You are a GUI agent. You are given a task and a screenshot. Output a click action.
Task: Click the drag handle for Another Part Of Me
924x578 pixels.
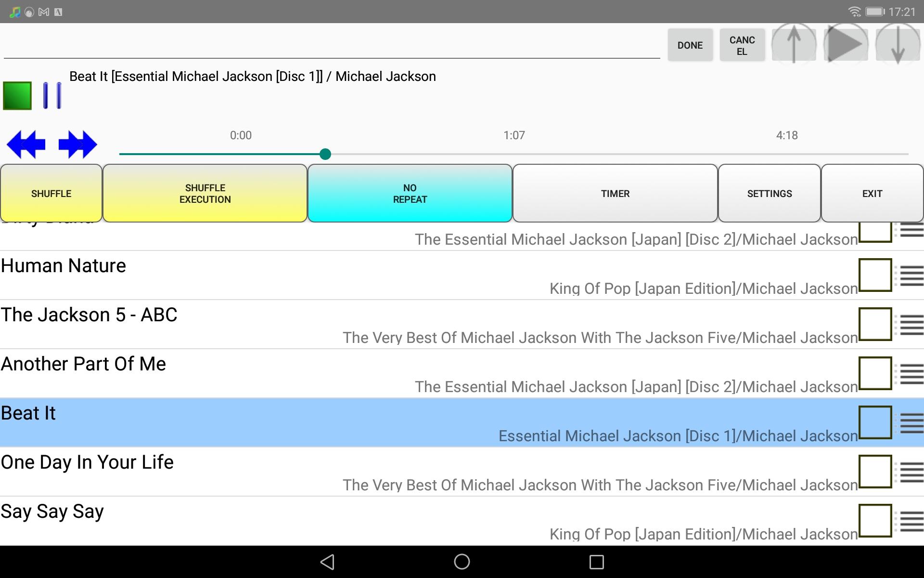909,374
